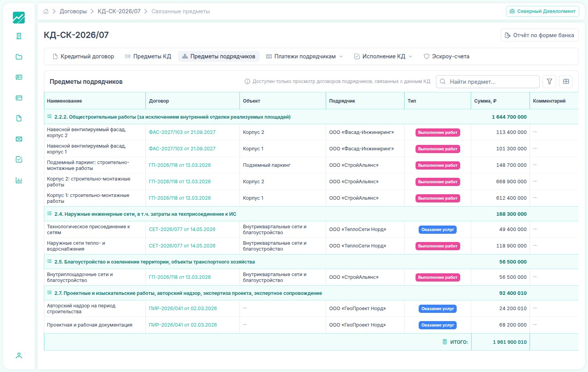Image resolution: width=588 pixels, height=372 pixels.
Task: Open КД-СК-2026/07 in the breadcrumb
Action: pos(119,11)
